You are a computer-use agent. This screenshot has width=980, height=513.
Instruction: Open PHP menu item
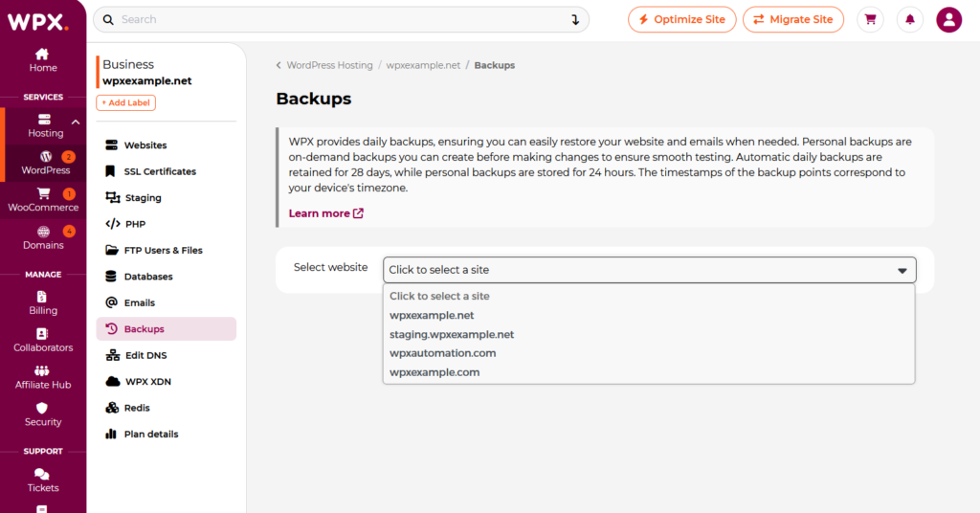click(167, 224)
